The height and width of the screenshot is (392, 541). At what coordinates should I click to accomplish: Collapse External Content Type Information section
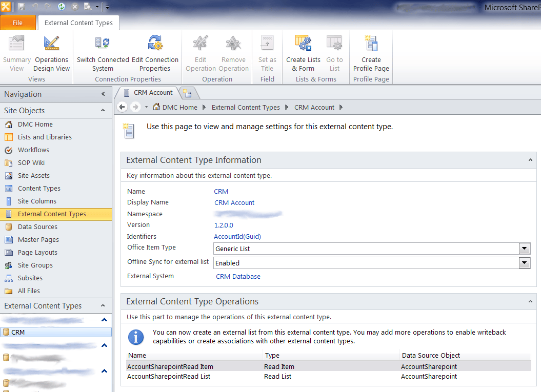530,160
